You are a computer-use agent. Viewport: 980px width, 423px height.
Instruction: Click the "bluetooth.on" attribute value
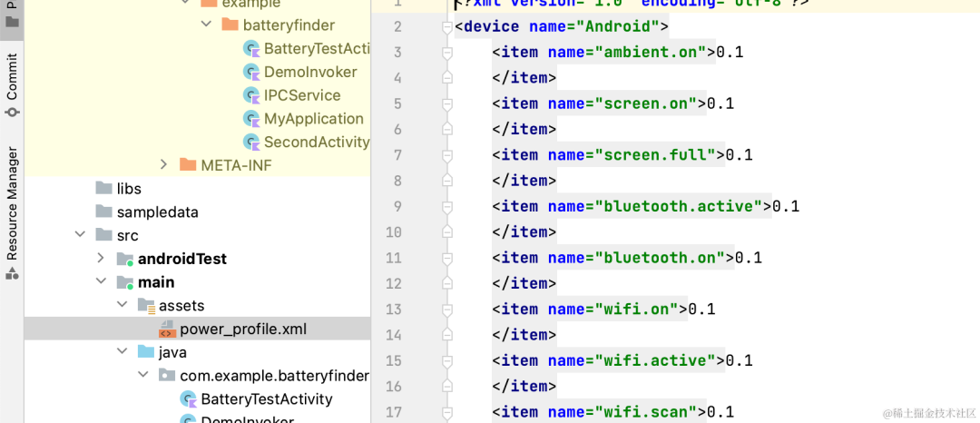[660, 258]
